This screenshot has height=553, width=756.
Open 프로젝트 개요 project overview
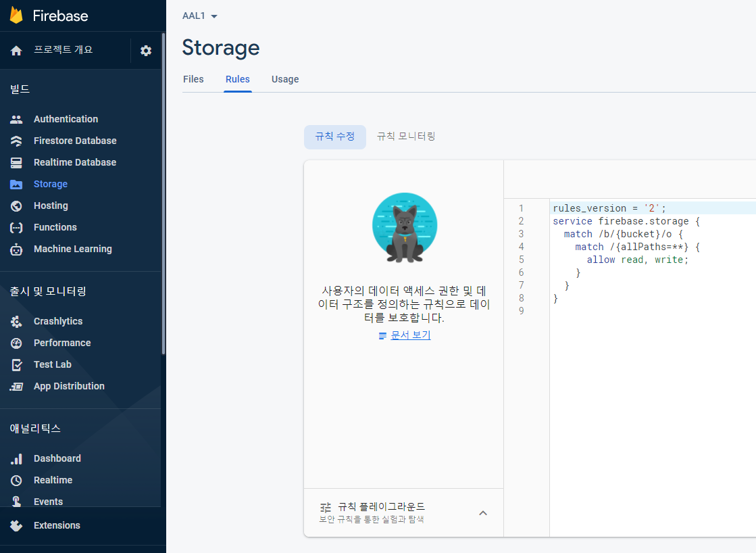(x=63, y=50)
